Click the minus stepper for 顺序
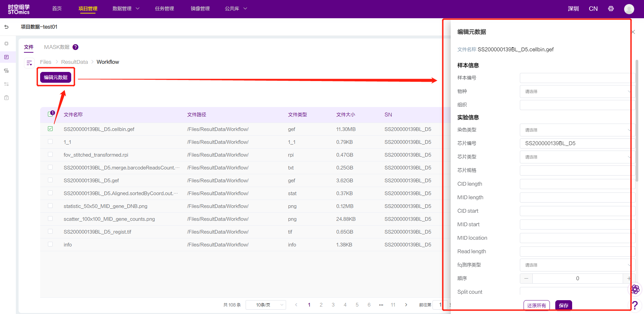This screenshot has width=644, height=314. [x=526, y=279]
